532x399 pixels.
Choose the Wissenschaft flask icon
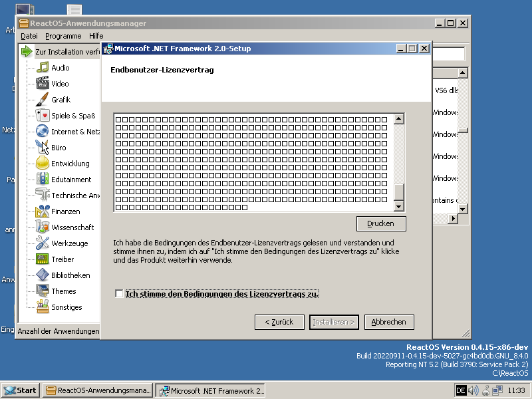pyautogui.click(x=43, y=227)
